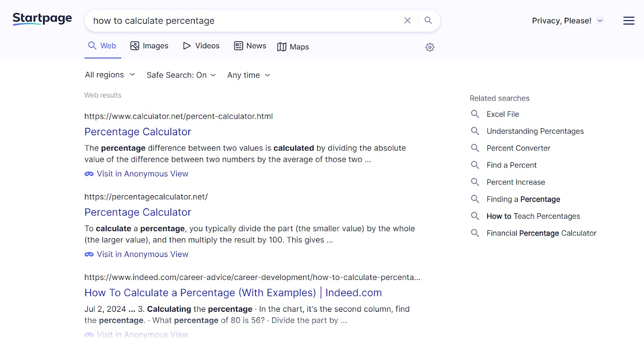Image resolution: width=644 pixels, height=348 pixels.
Task: Click the Images tab picture icon
Action: point(135,46)
